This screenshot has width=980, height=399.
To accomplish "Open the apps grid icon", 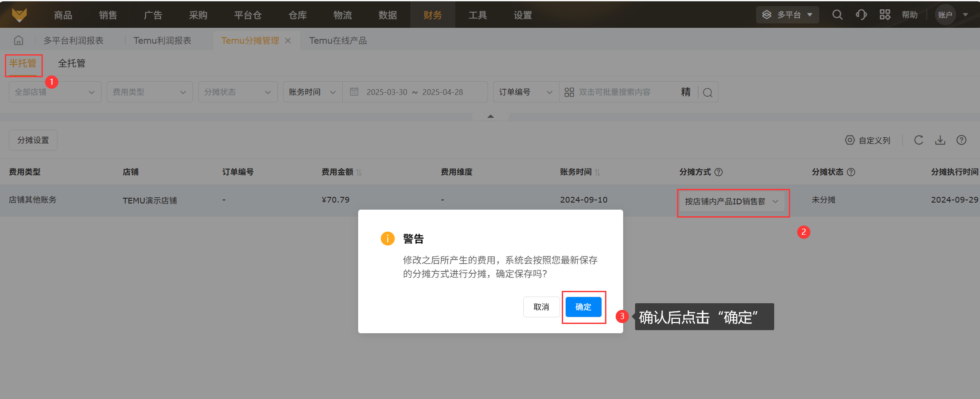I will pyautogui.click(x=885, y=15).
